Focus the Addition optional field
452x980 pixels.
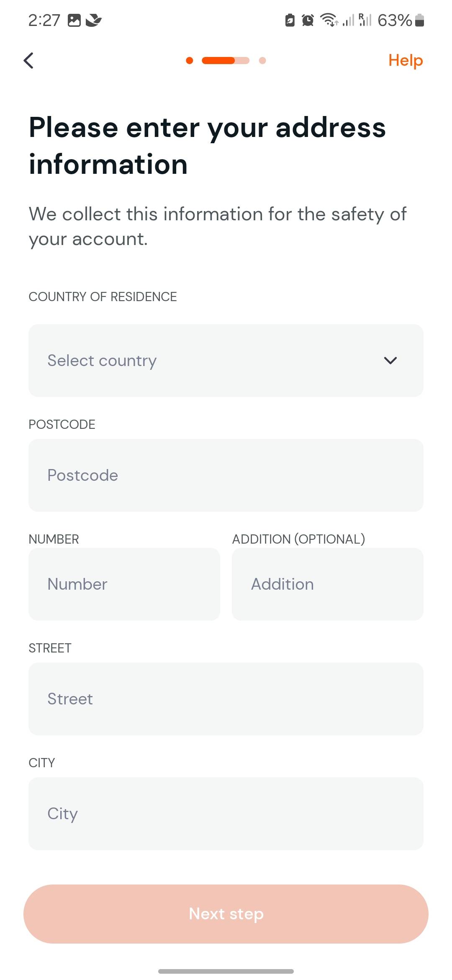tap(328, 584)
